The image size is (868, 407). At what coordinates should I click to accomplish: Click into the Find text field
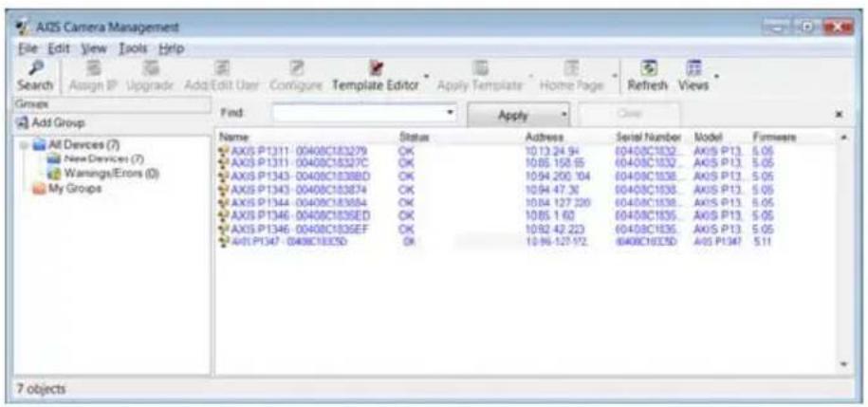(x=360, y=113)
